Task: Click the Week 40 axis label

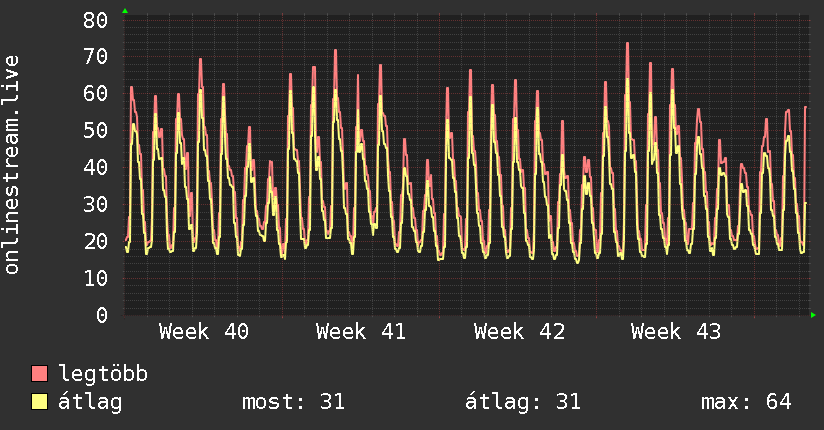Action: click(x=204, y=332)
